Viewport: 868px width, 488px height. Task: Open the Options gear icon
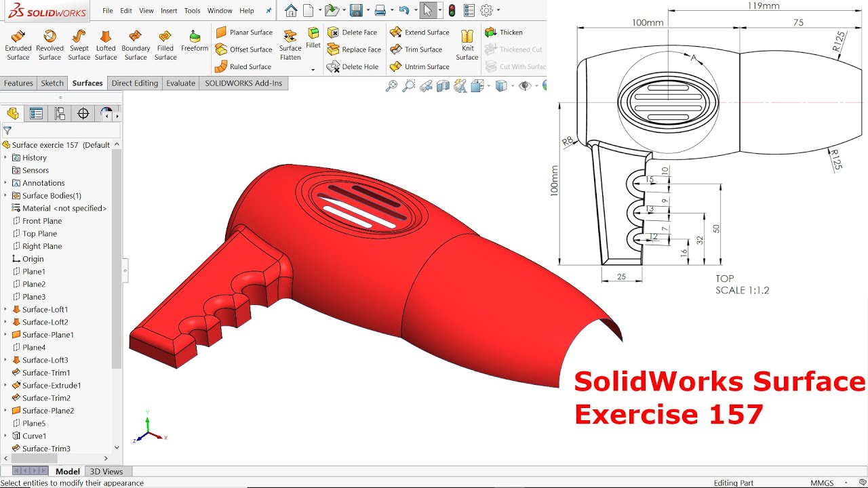pyautogui.click(x=486, y=10)
